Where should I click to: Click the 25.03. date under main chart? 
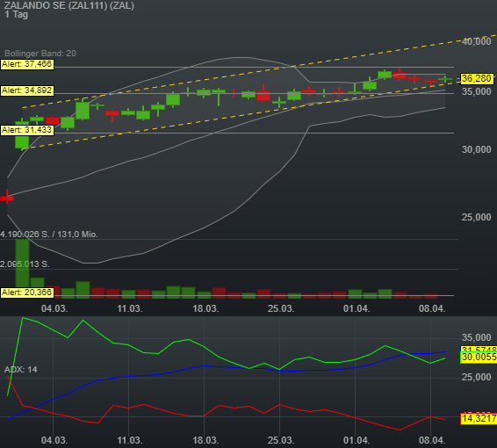pyautogui.click(x=281, y=308)
